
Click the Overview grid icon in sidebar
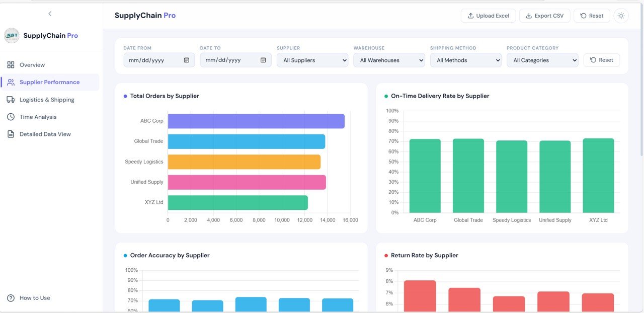click(x=11, y=65)
